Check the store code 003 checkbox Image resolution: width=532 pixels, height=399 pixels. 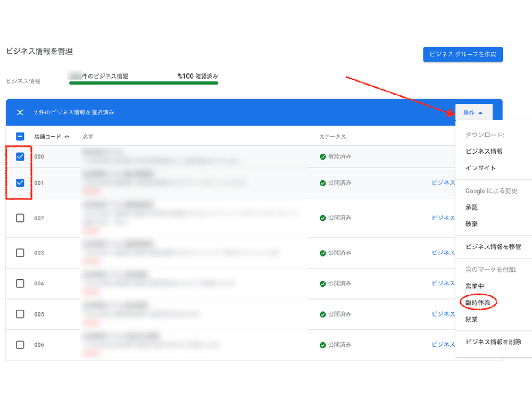click(x=20, y=253)
